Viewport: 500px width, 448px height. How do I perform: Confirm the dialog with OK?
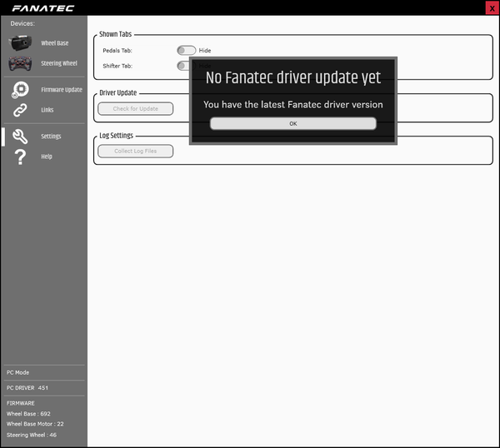293,123
